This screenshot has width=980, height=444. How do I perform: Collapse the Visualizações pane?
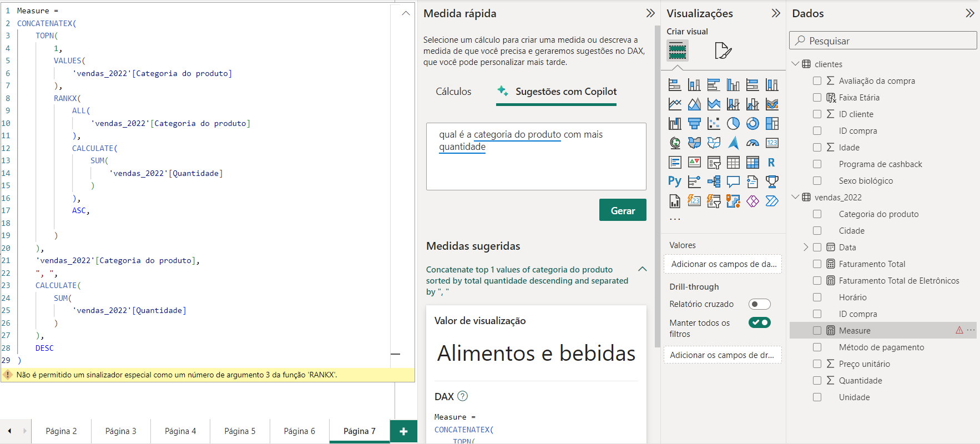tap(776, 13)
